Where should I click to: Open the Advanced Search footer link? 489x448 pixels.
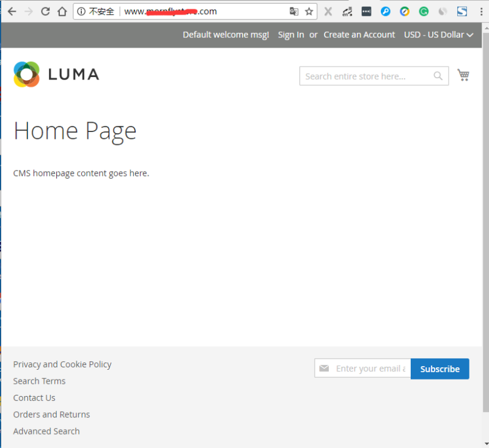46,431
